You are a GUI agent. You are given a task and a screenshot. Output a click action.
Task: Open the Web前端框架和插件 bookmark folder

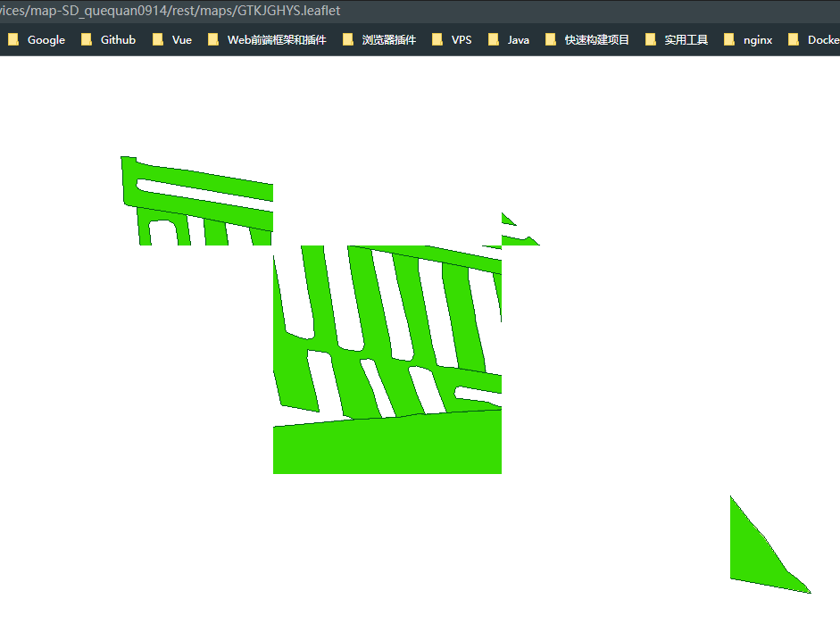click(x=267, y=39)
